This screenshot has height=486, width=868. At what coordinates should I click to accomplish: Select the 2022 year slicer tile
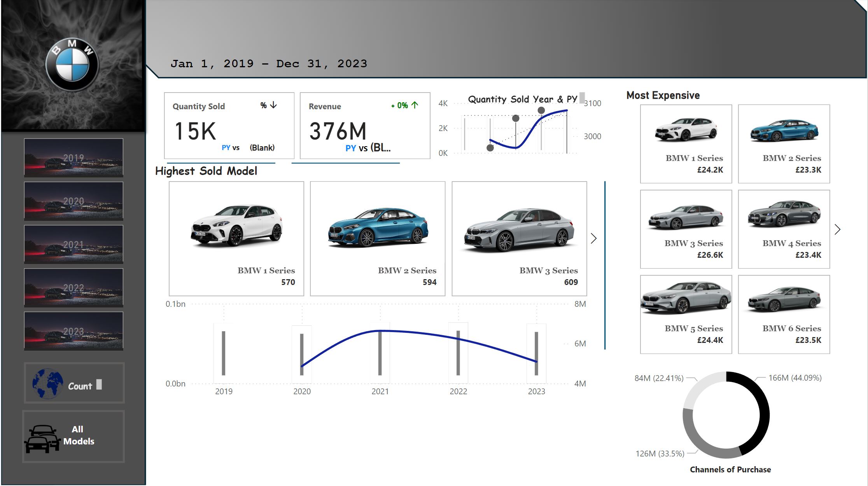[73, 288]
